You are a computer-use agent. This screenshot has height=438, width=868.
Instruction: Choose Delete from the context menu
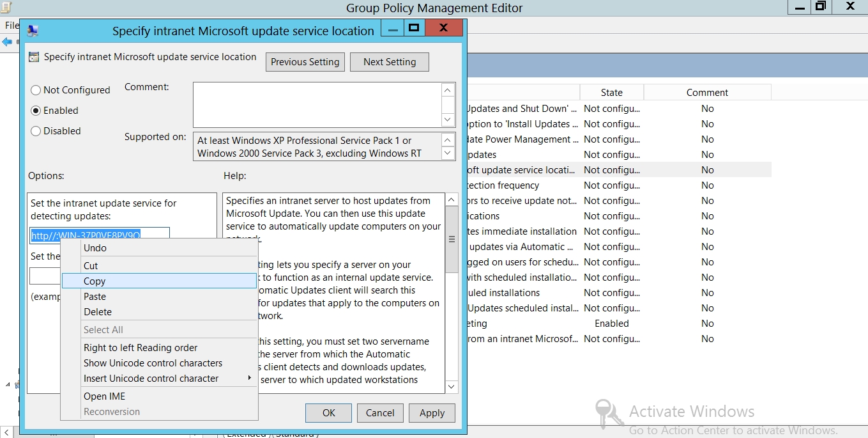(x=159, y=312)
